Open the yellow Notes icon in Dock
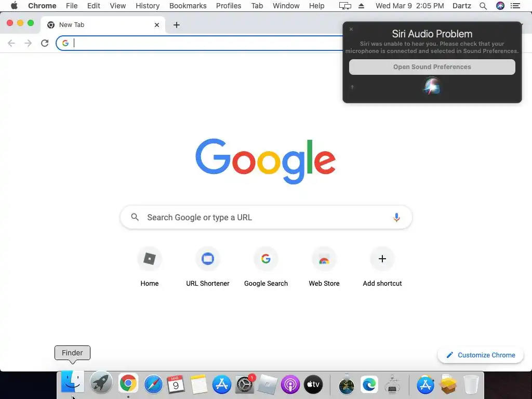This screenshot has width=532, height=399. pyautogui.click(x=199, y=384)
